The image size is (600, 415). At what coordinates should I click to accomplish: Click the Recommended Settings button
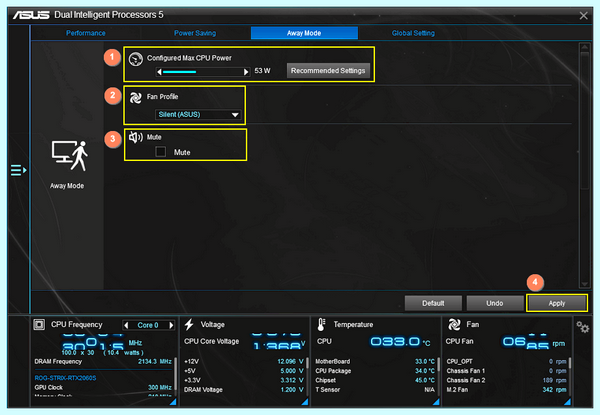point(328,71)
